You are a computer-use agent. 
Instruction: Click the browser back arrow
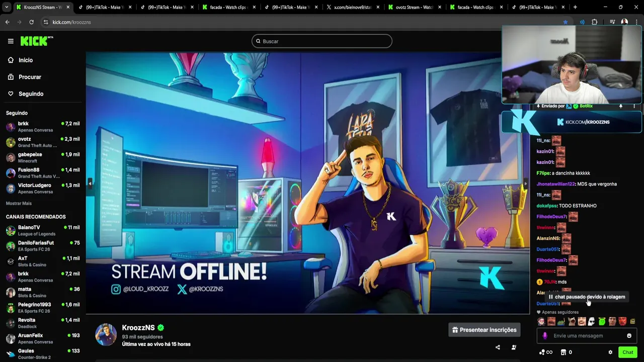pyautogui.click(x=7, y=22)
